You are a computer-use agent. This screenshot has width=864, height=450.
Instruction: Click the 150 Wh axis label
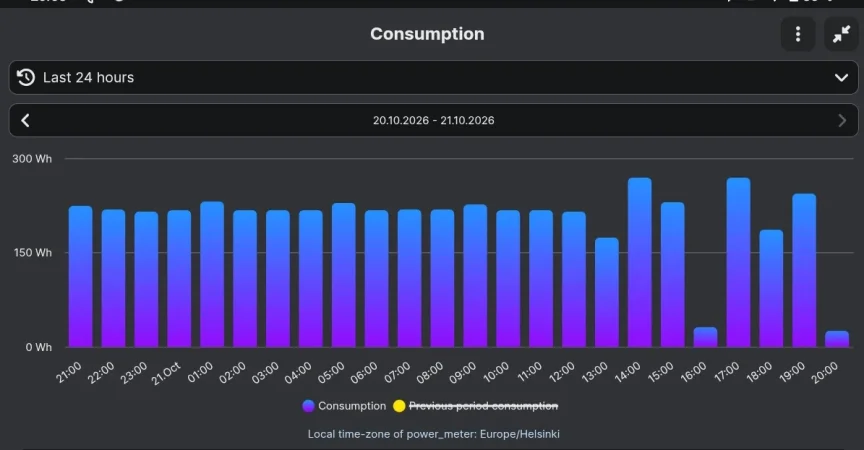[33, 253]
